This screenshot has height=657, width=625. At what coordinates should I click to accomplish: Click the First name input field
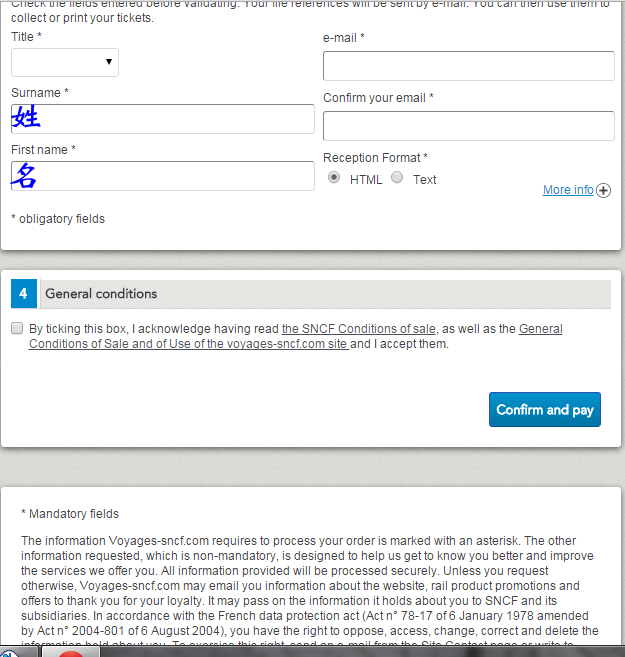(163, 176)
